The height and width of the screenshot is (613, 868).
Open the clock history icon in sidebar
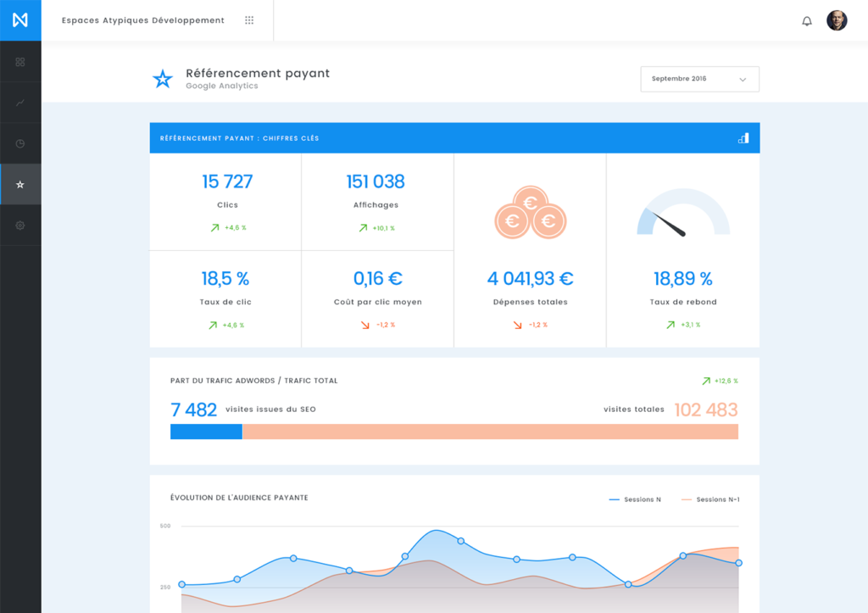coord(19,142)
